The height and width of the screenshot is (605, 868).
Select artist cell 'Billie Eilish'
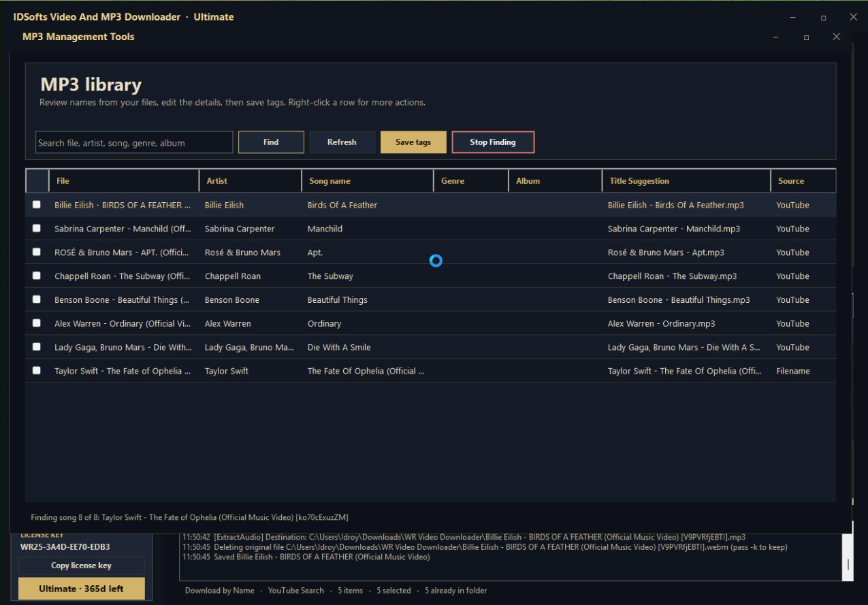point(224,205)
